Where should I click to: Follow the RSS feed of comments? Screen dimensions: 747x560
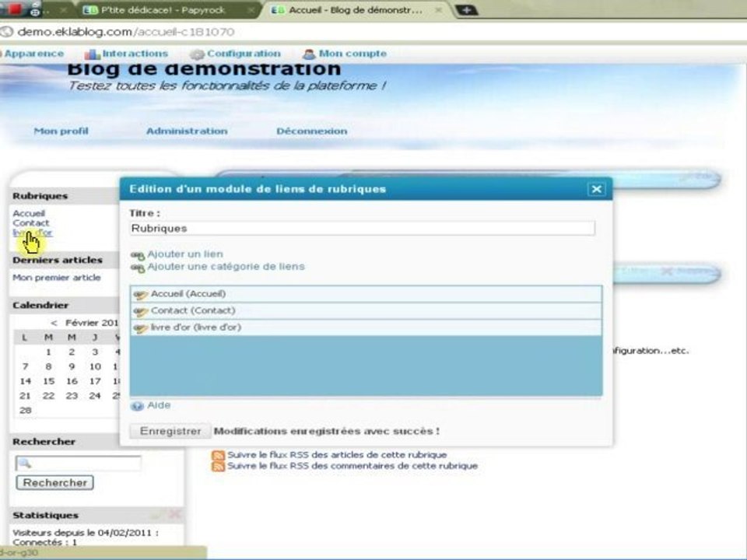(352, 466)
